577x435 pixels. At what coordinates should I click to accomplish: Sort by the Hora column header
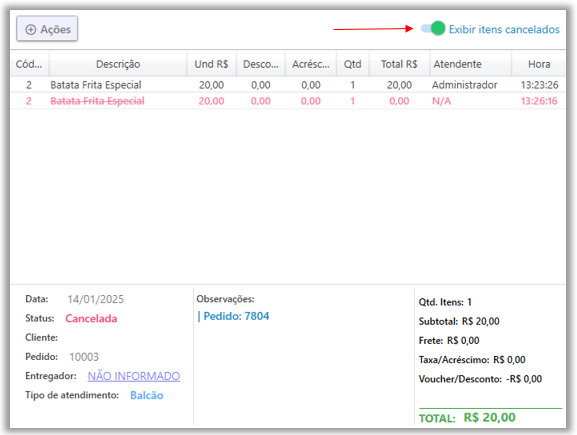pos(539,64)
